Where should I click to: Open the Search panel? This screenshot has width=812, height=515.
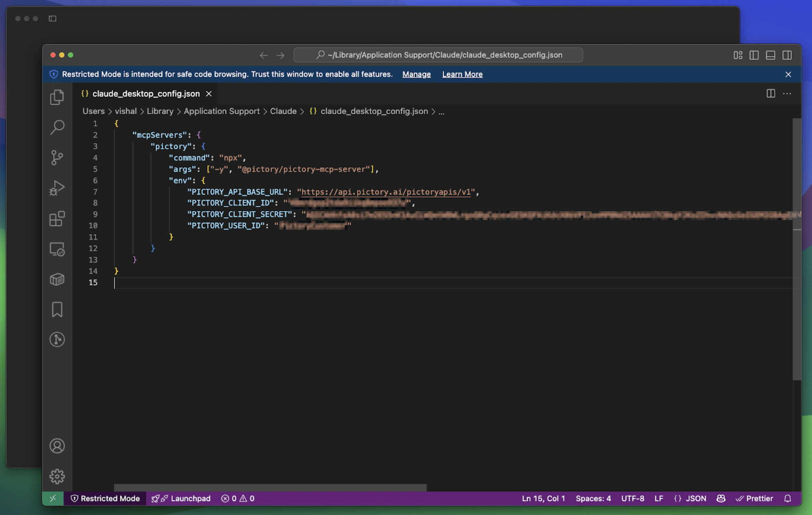(x=57, y=127)
